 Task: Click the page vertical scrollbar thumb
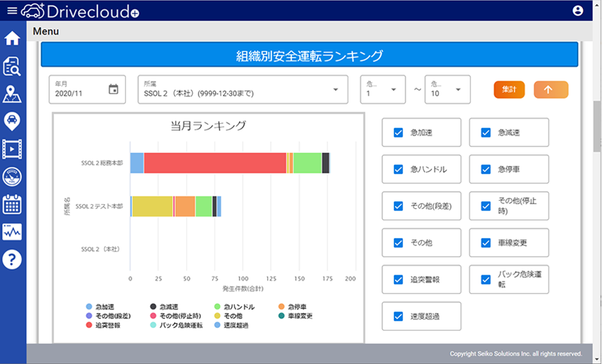(x=597, y=126)
